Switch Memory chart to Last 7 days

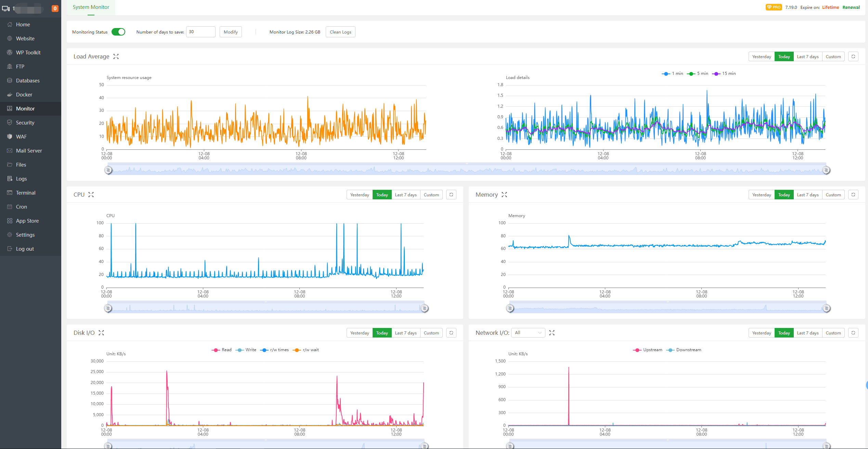coord(807,195)
